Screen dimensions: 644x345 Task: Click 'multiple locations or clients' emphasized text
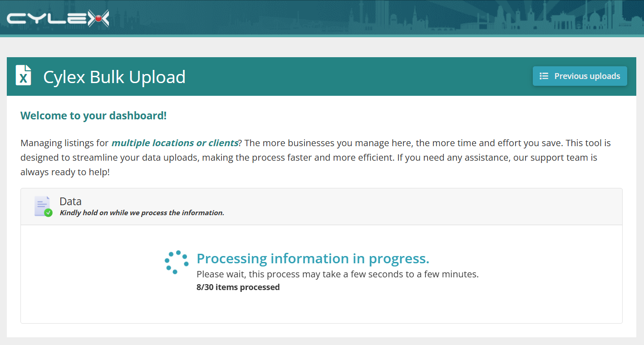(175, 143)
